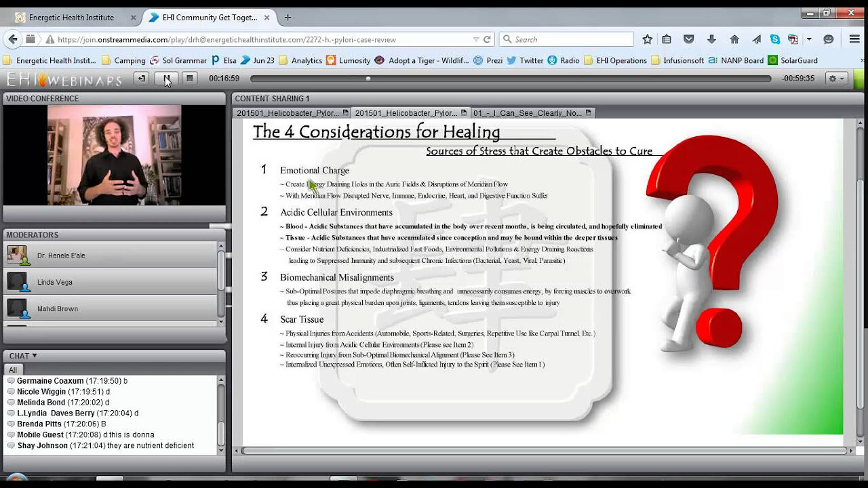Stop the webinar playback
The width and height of the screenshot is (868, 488).
coord(190,79)
